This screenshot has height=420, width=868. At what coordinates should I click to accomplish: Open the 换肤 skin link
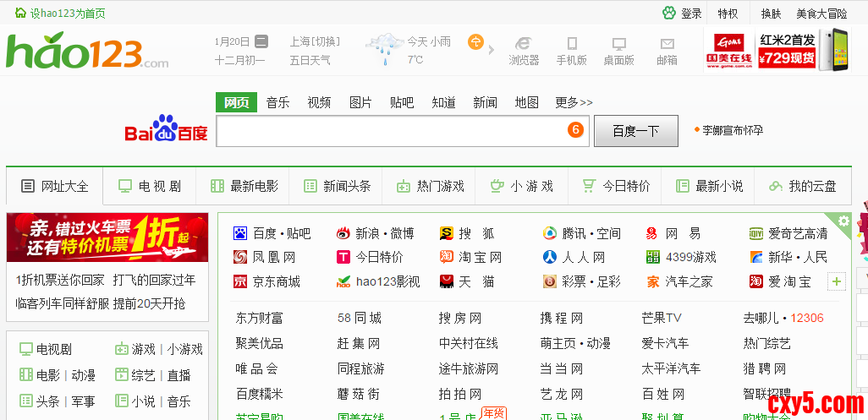click(x=771, y=14)
